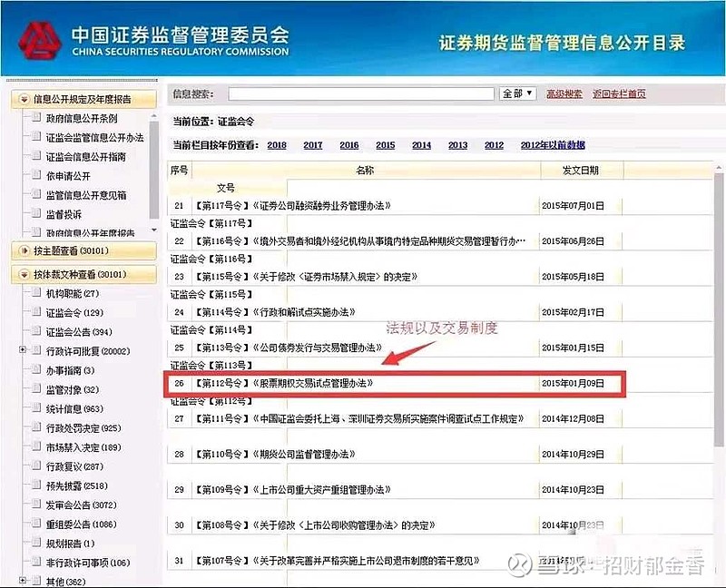Click the down arrow of sidebar scrollbar
Viewport: 726px width, 588px height.
coord(154,230)
